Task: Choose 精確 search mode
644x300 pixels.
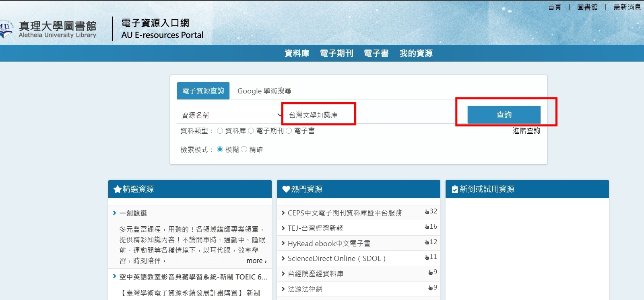Action: [244, 149]
